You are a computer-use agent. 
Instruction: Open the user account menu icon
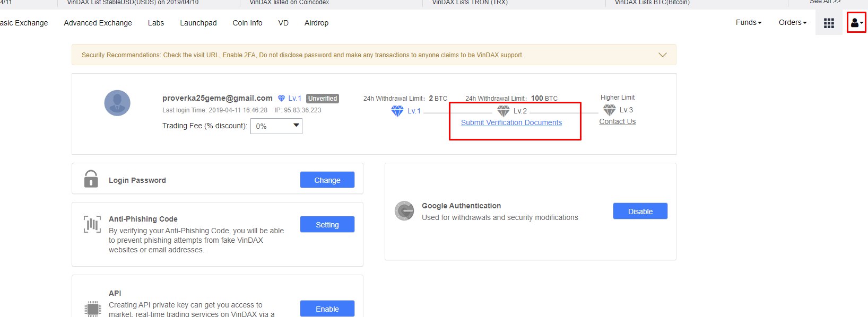[856, 23]
